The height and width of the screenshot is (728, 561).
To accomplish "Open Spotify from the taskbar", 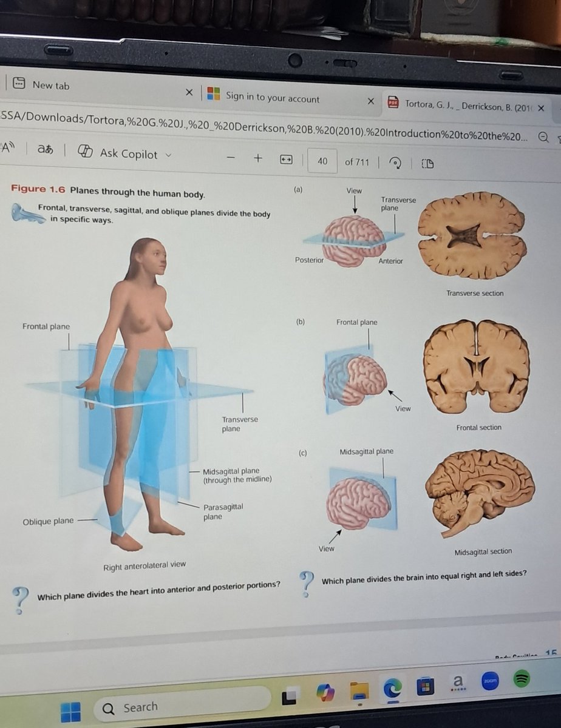I will pos(522,679).
